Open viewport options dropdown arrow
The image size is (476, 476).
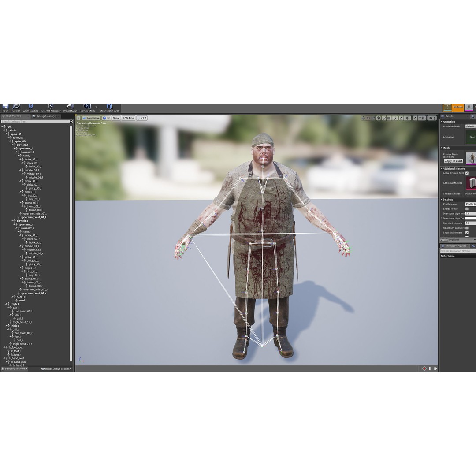pyautogui.click(x=78, y=118)
